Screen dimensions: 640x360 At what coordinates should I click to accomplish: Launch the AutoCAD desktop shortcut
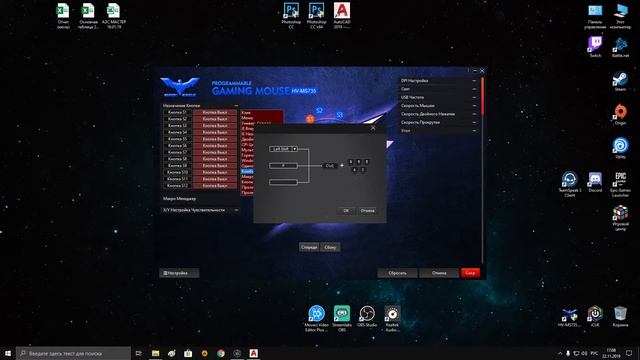click(x=342, y=16)
